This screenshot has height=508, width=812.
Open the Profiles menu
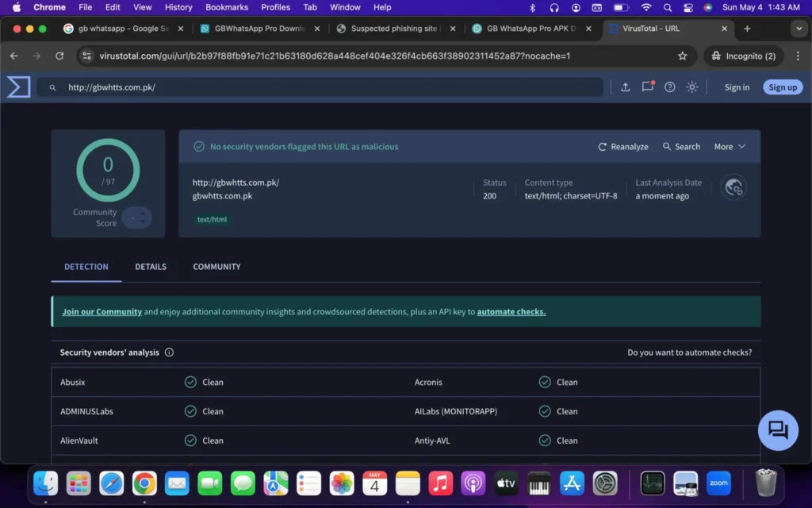(x=275, y=7)
